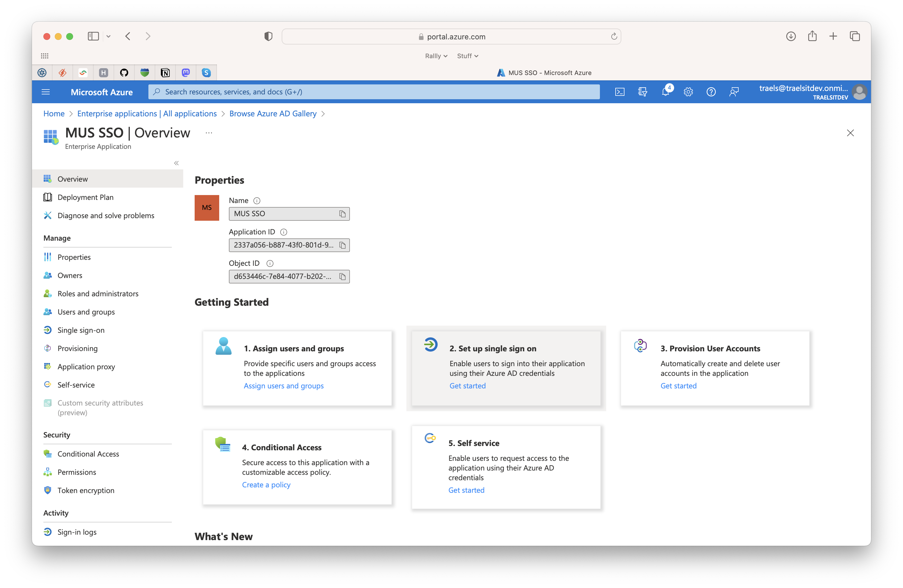The image size is (903, 588).
Task: Expand the Stuff bookmarks dropdown
Action: 467,56
